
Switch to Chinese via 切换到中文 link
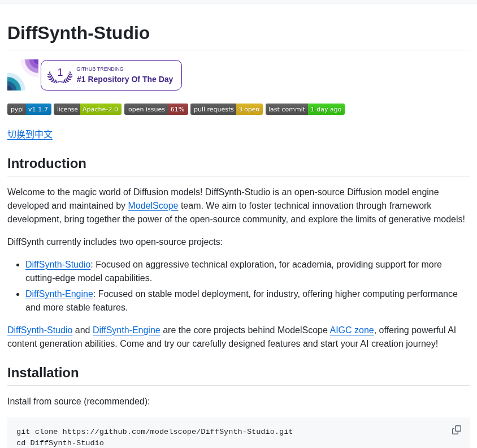click(30, 134)
